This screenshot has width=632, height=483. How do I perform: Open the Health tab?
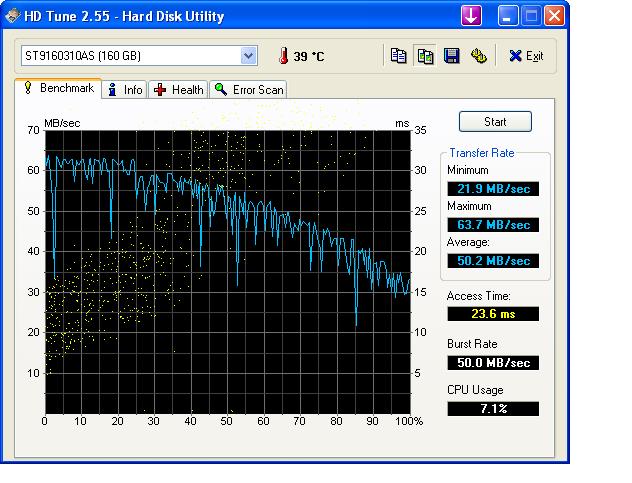179,90
